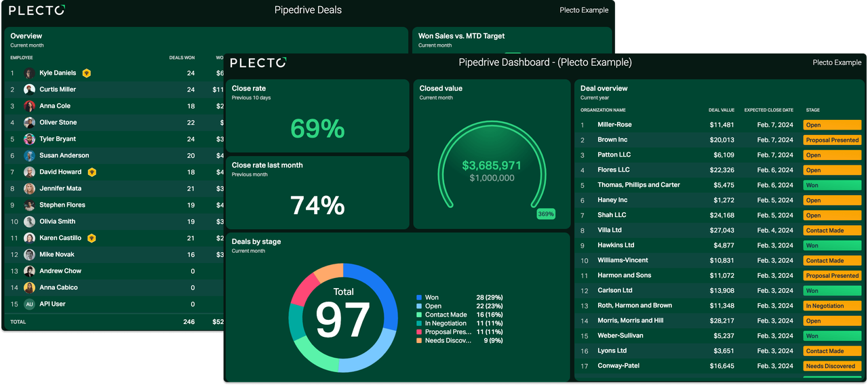Click Contact Made tag for Villa Ltd
Screen dimensions: 868x385
click(832, 230)
